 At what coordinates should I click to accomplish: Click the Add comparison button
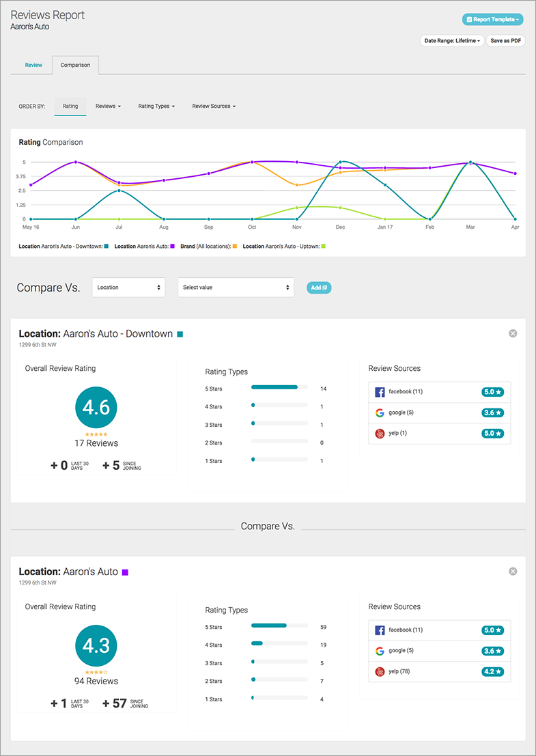pyautogui.click(x=319, y=288)
